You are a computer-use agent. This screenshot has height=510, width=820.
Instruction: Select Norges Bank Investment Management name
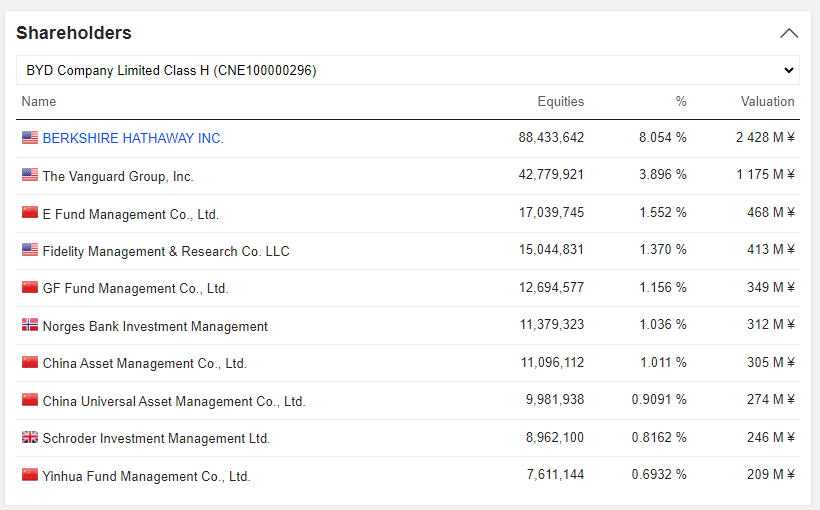(x=155, y=326)
